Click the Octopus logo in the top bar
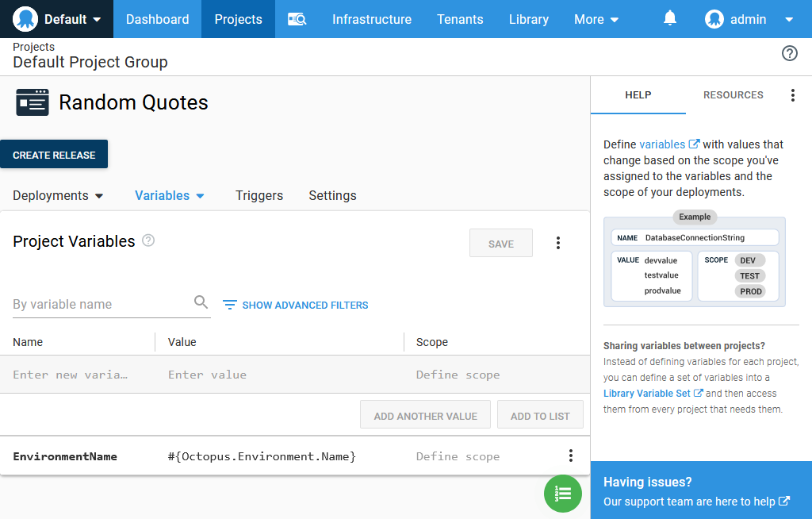The width and height of the screenshot is (812, 519). [x=25, y=19]
